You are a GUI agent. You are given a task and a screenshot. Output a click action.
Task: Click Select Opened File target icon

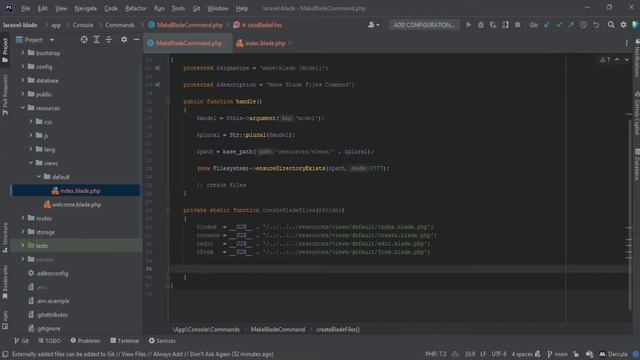[x=84, y=40]
